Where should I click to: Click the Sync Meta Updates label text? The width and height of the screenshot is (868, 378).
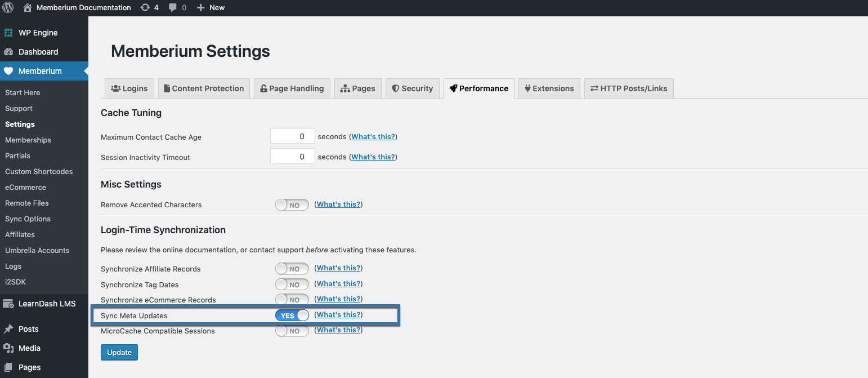coord(134,315)
